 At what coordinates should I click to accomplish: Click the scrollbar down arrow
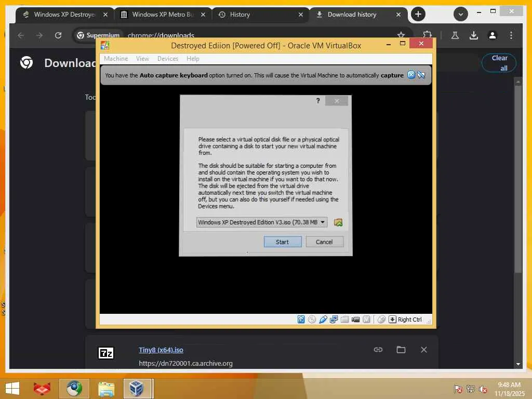coord(518,364)
